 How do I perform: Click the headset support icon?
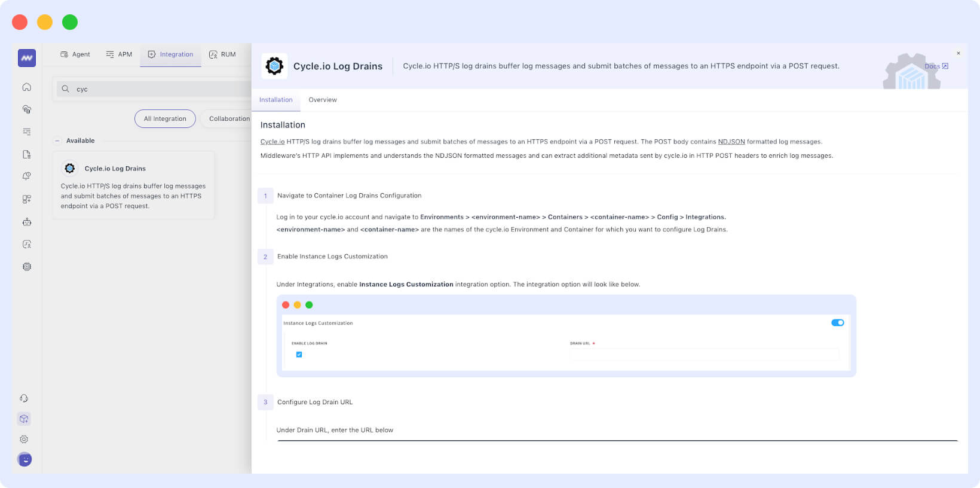tap(24, 398)
